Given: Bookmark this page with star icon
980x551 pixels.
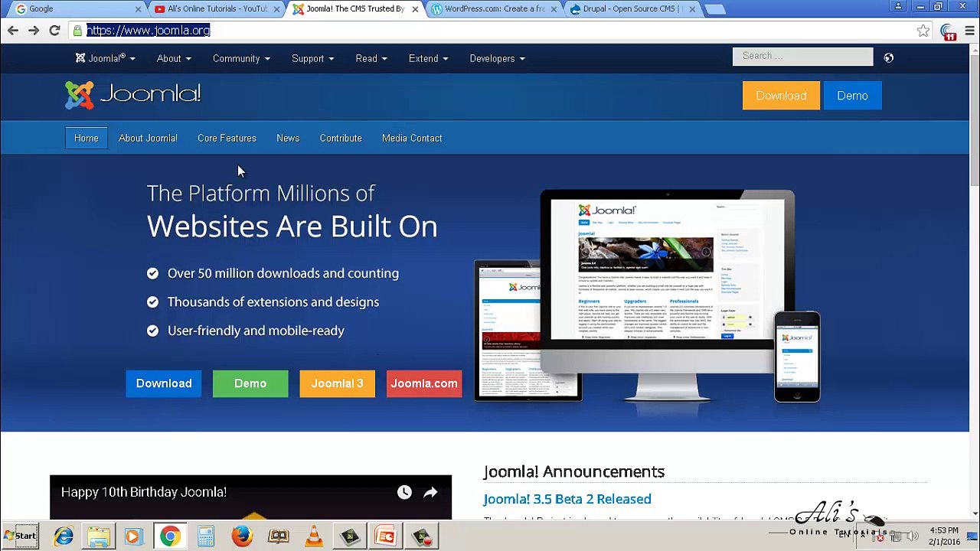Looking at the screenshot, I should 923,31.
